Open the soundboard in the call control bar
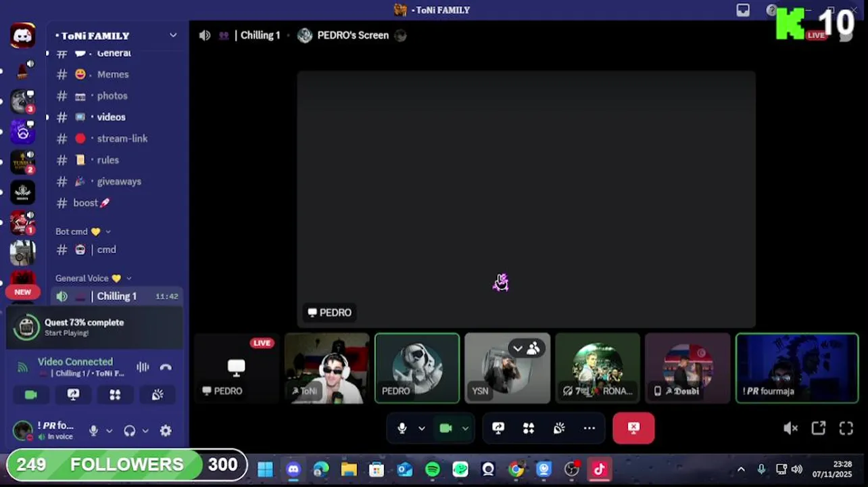 click(x=559, y=428)
